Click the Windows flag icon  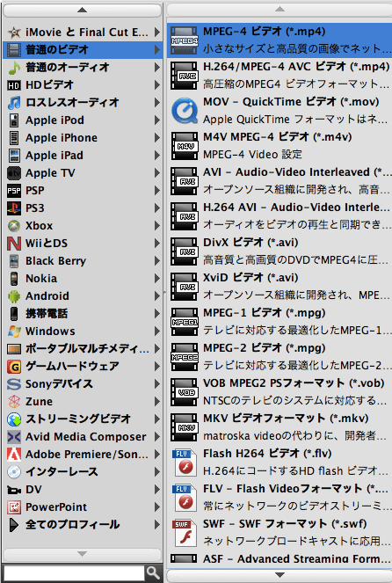tap(14, 331)
